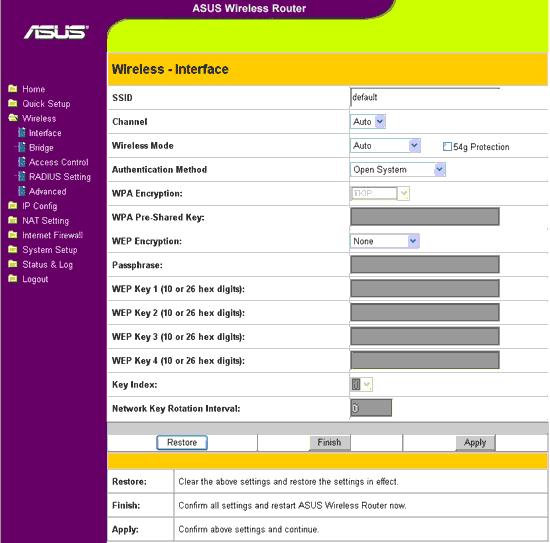Go to the Access Control submenu
The width and height of the screenshot is (550, 543).
point(59,162)
